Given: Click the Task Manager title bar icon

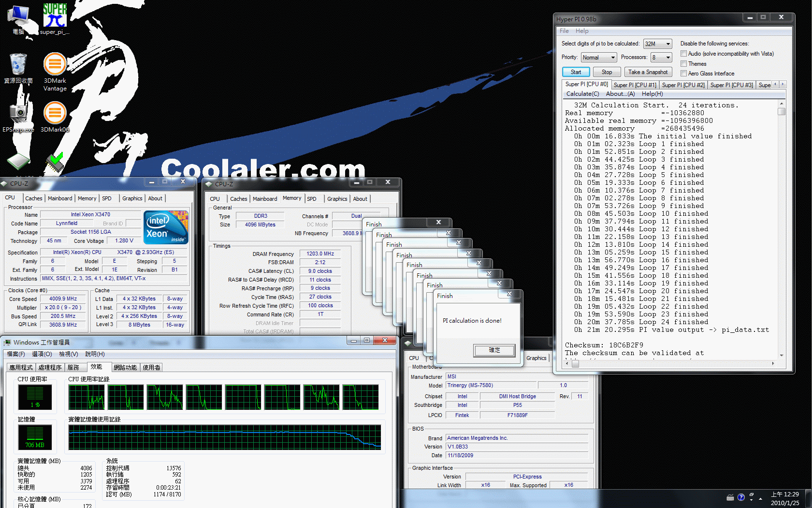Looking at the screenshot, I should coord(7,342).
